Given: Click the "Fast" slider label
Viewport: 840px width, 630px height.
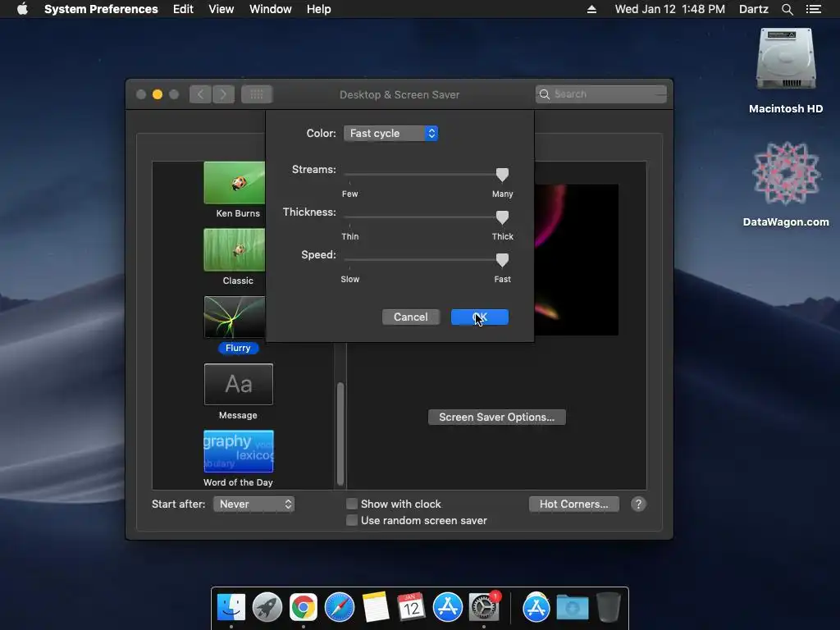Looking at the screenshot, I should tap(503, 279).
